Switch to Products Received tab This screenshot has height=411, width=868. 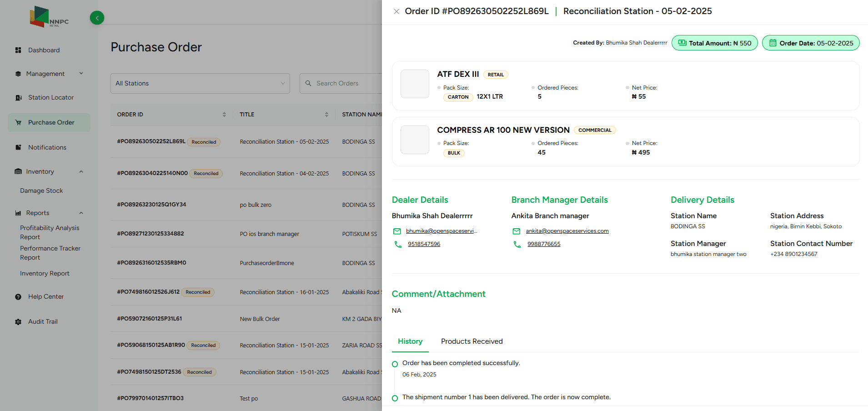[472, 341]
